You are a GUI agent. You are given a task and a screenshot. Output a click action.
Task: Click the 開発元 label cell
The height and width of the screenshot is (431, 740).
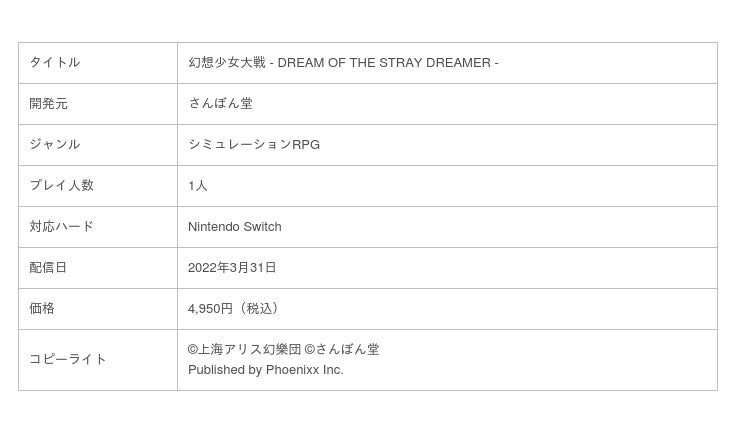(98, 104)
